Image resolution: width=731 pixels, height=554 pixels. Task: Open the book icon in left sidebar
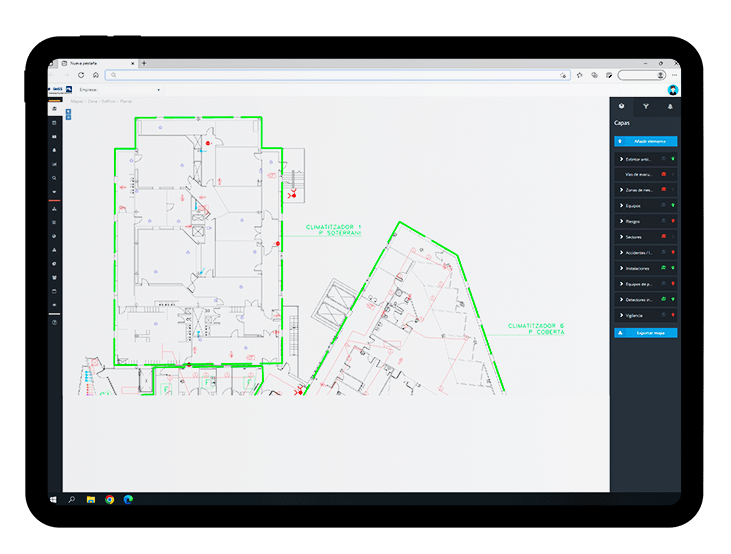coord(55,137)
